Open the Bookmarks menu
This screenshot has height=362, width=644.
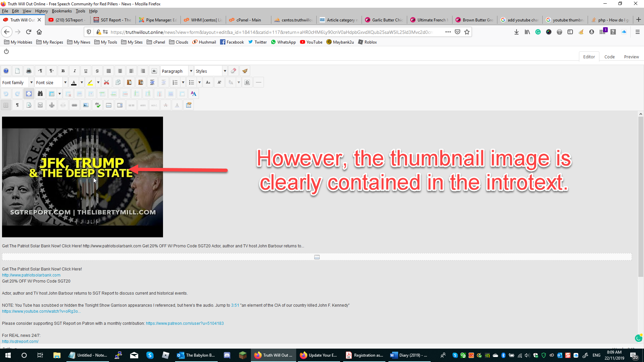point(62,11)
